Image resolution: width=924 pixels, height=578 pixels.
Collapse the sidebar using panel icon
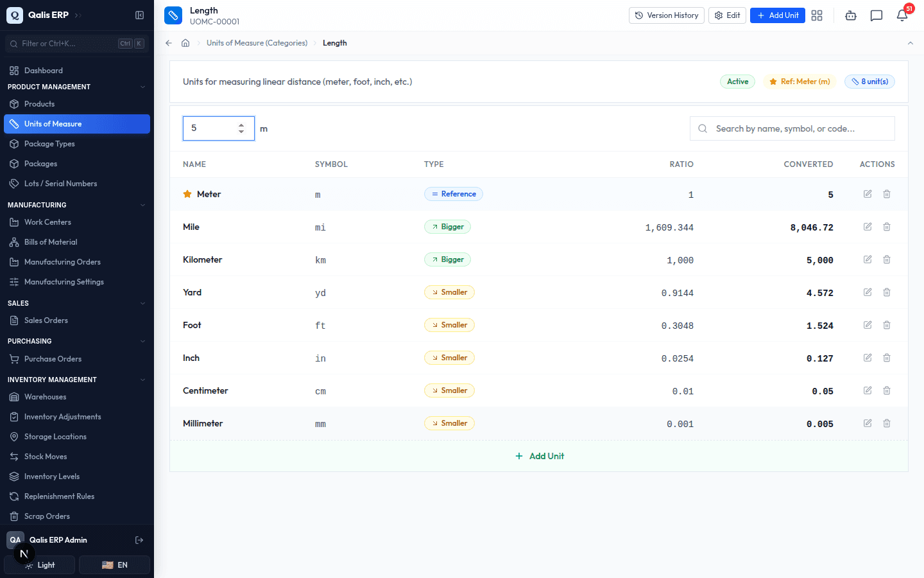(139, 15)
